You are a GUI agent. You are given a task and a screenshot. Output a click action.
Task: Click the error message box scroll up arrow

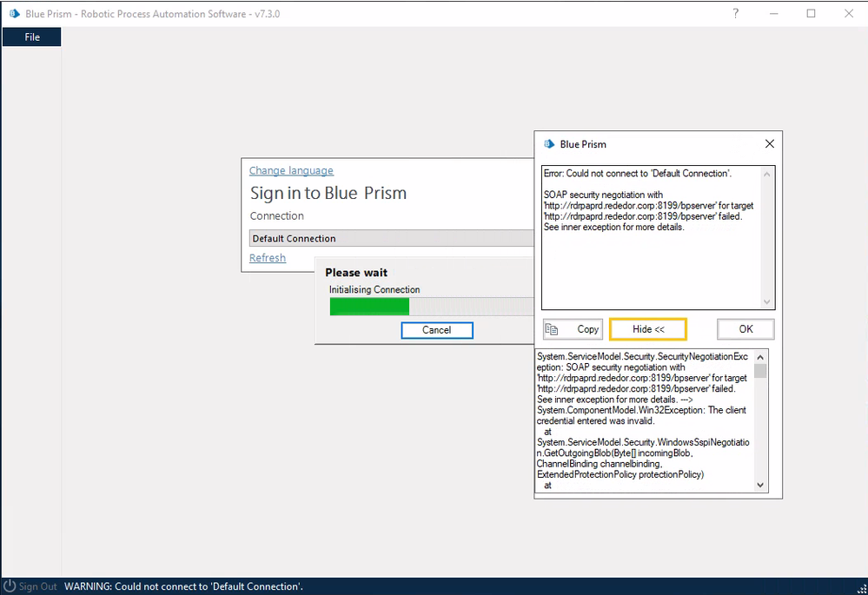[766, 175]
